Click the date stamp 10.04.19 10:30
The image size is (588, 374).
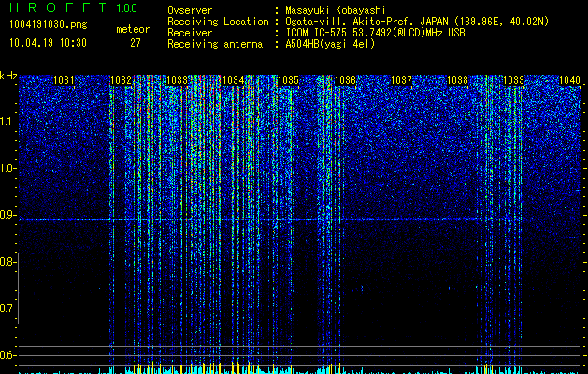tap(48, 43)
